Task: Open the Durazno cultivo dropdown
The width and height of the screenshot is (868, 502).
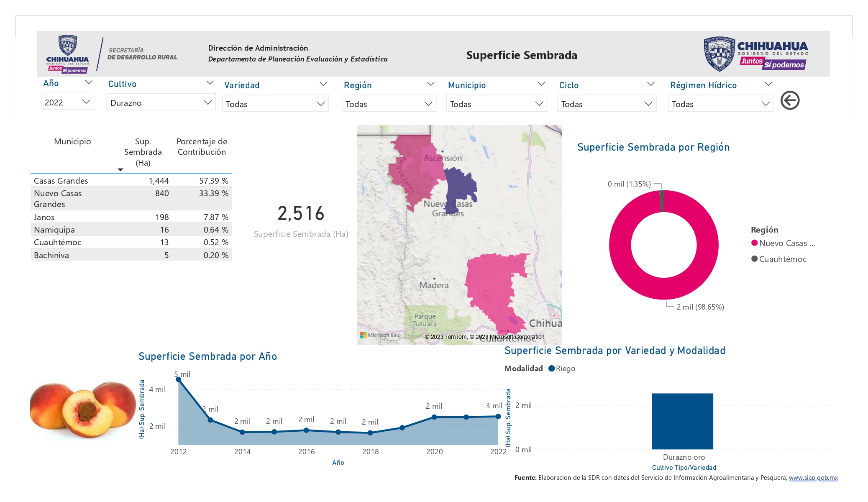Action: (x=161, y=102)
